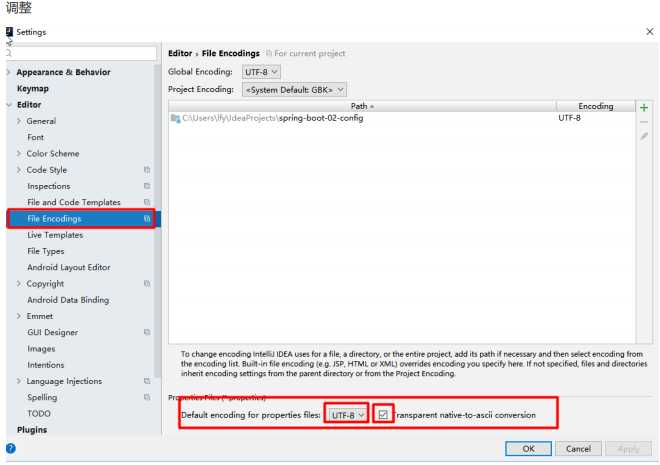
Task: Click the Cancel button
Action: tap(578, 449)
